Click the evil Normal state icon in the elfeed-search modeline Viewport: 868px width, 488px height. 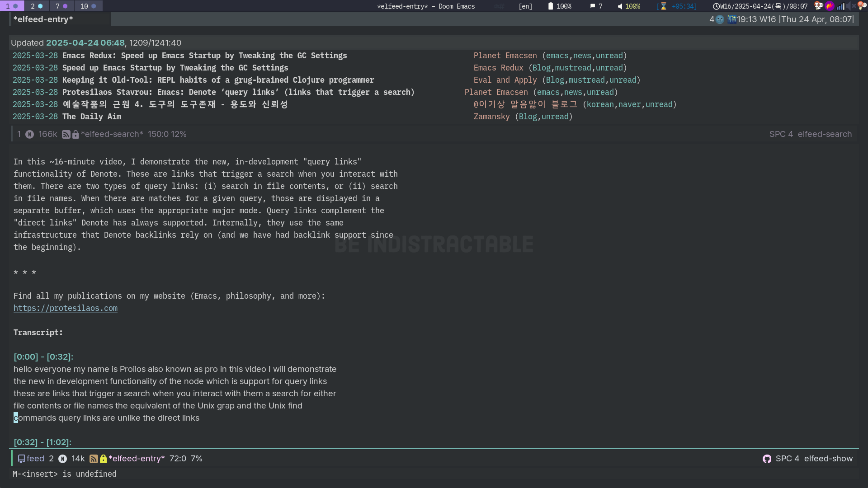point(29,134)
